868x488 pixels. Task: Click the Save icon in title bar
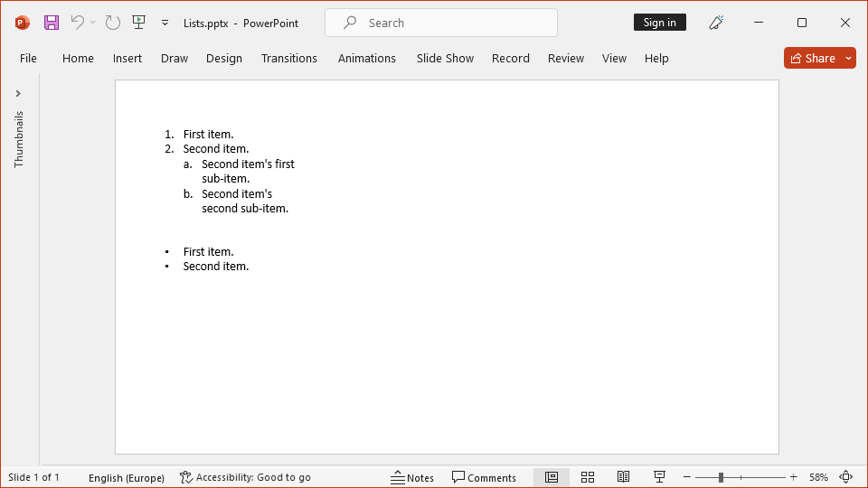(52, 23)
